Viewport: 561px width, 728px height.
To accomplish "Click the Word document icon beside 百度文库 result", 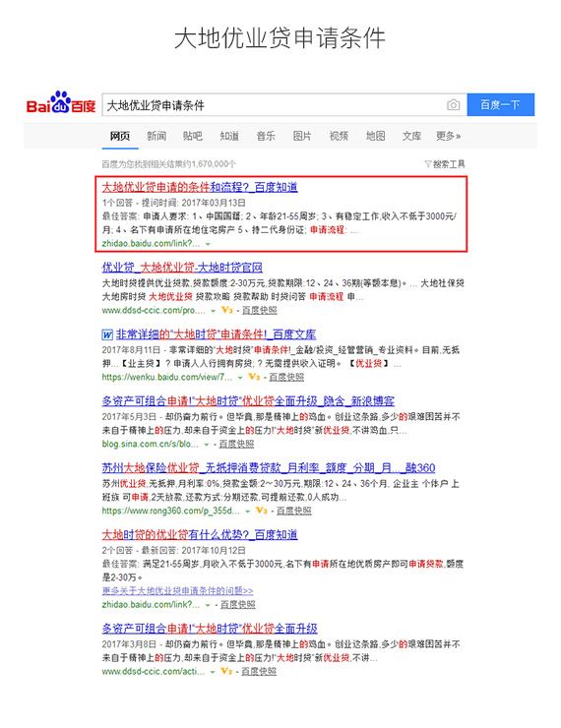I will [107, 334].
